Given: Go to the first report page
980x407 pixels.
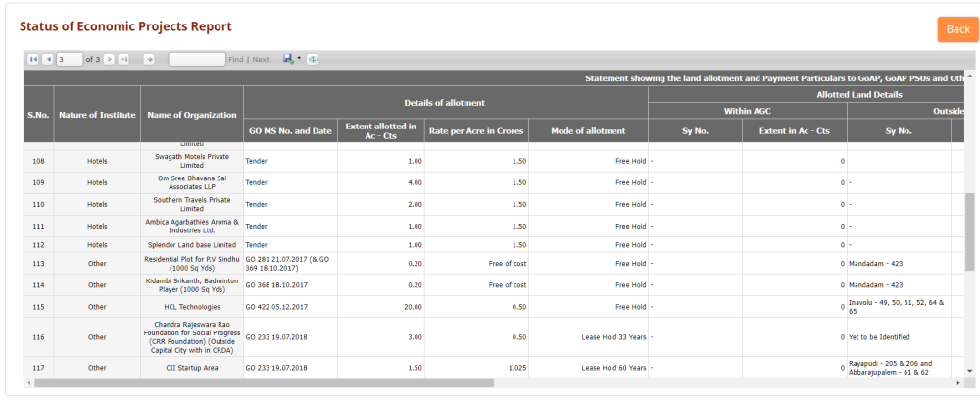Looking at the screenshot, I should click(33, 60).
